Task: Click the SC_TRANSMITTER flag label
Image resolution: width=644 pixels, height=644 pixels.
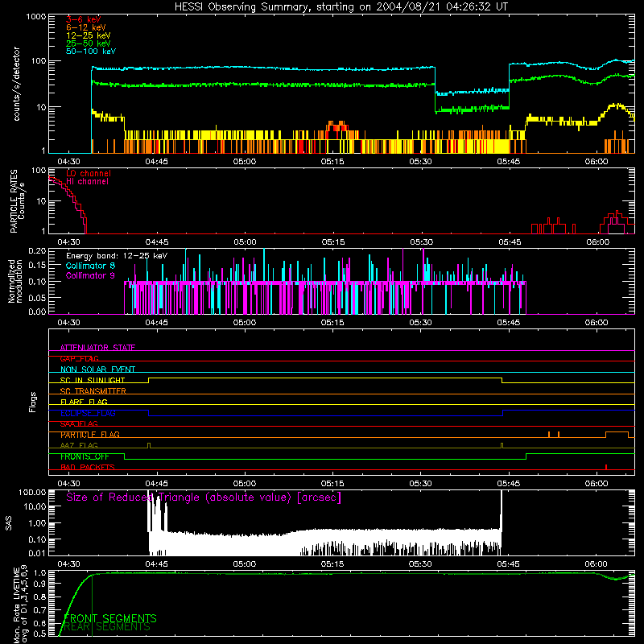Action: click(x=93, y=391)
